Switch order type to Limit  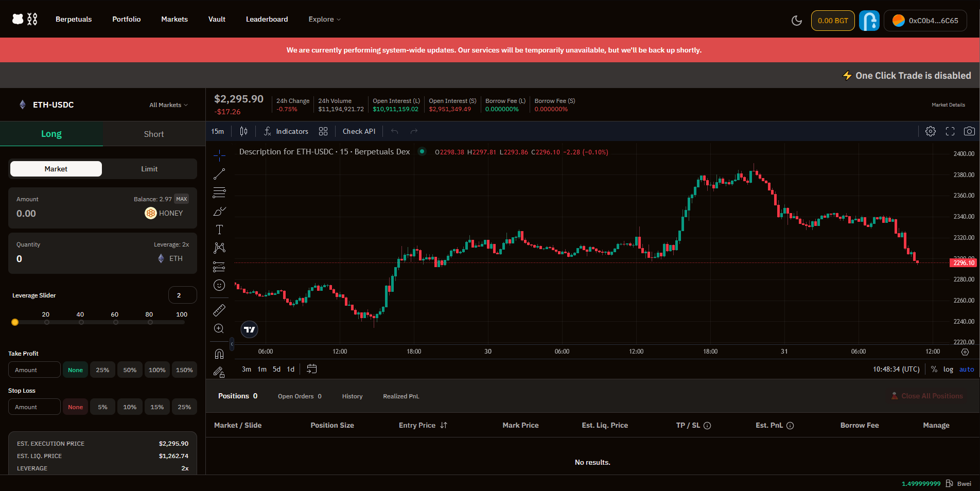click(149, 169)
